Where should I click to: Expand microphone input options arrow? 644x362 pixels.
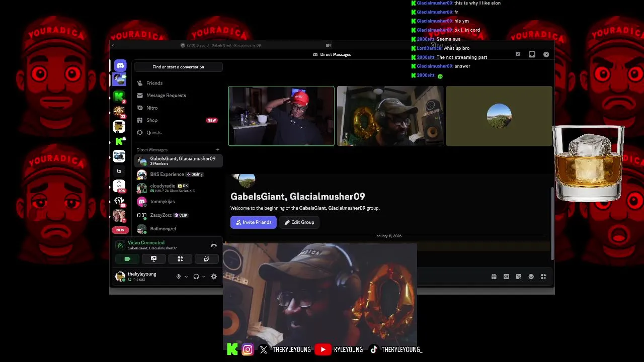186,277
